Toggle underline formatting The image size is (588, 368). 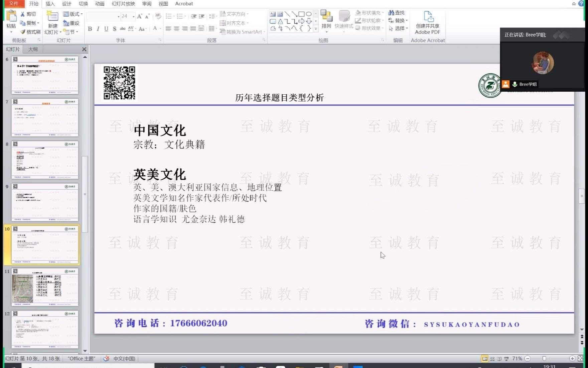[x=106, y=29]
